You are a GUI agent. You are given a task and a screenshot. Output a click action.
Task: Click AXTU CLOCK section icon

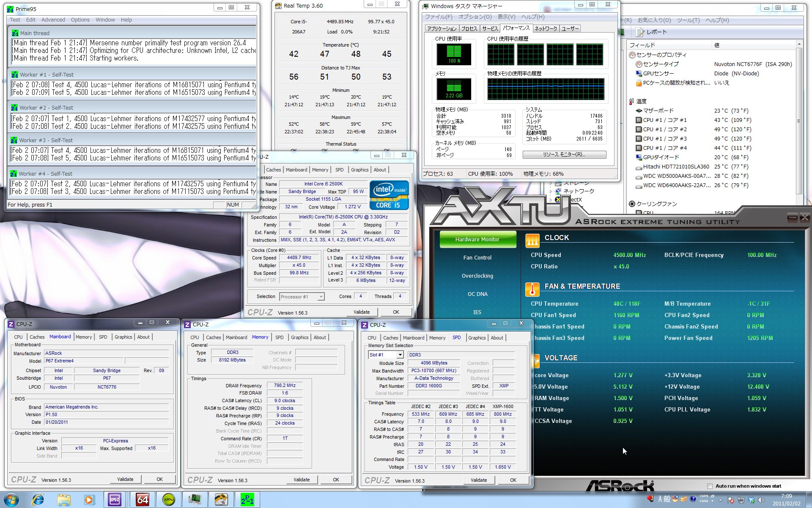[x=532, y=241]
